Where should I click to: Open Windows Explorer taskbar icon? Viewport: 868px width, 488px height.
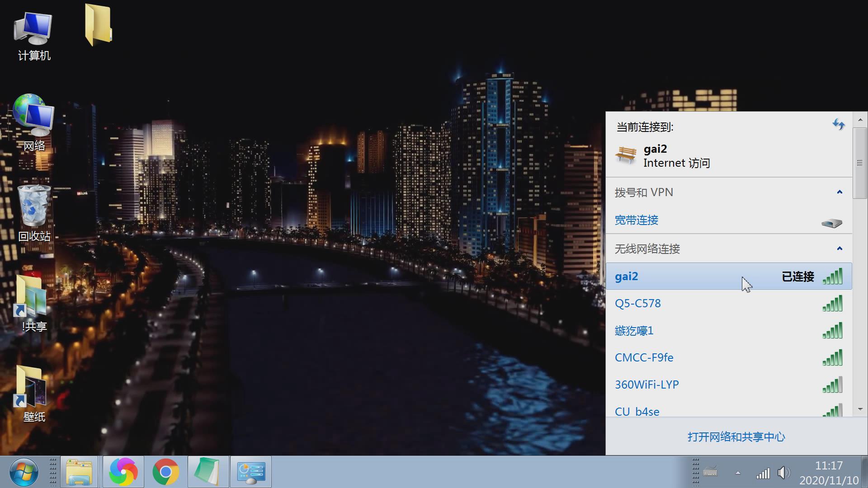click(80, 472)
